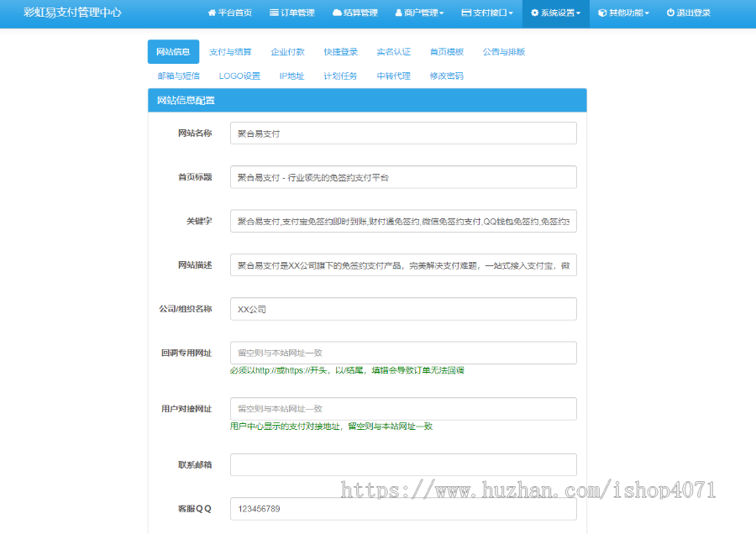
Task: Open the LOGO设置 tab
Action: click(x=239, y=76)
